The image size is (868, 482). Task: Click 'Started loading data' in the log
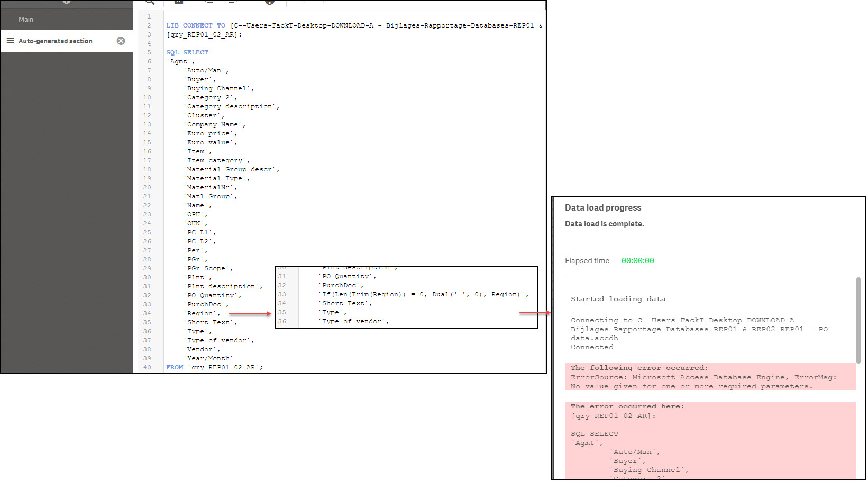618,299
